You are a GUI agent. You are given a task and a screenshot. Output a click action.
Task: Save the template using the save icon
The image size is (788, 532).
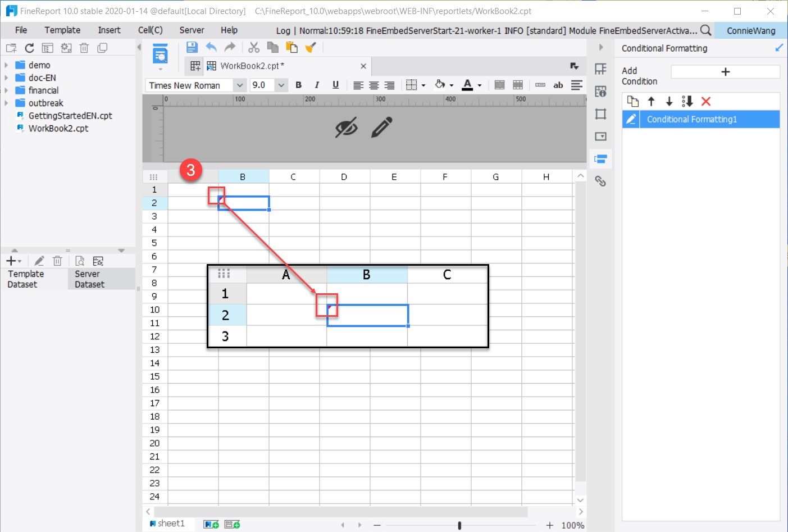(x=191, y=47)
